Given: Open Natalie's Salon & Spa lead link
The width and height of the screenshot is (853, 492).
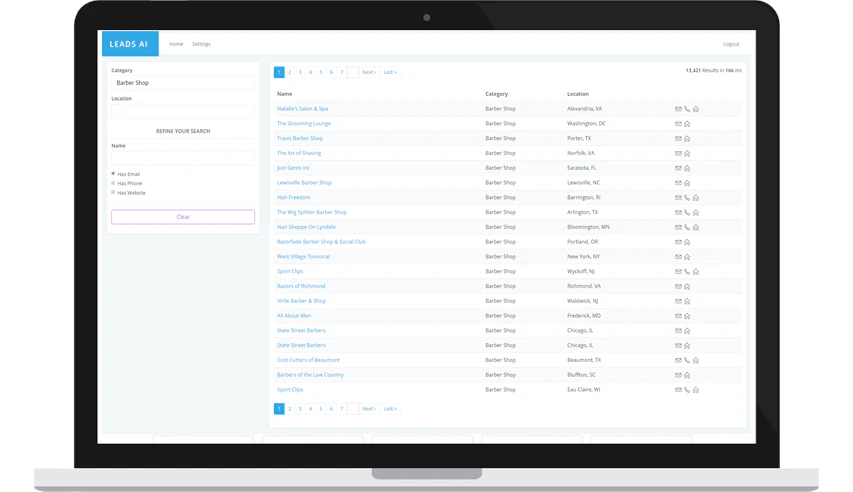Looking at the screenshot, I should pyautogui.click(x=302, y=109).
